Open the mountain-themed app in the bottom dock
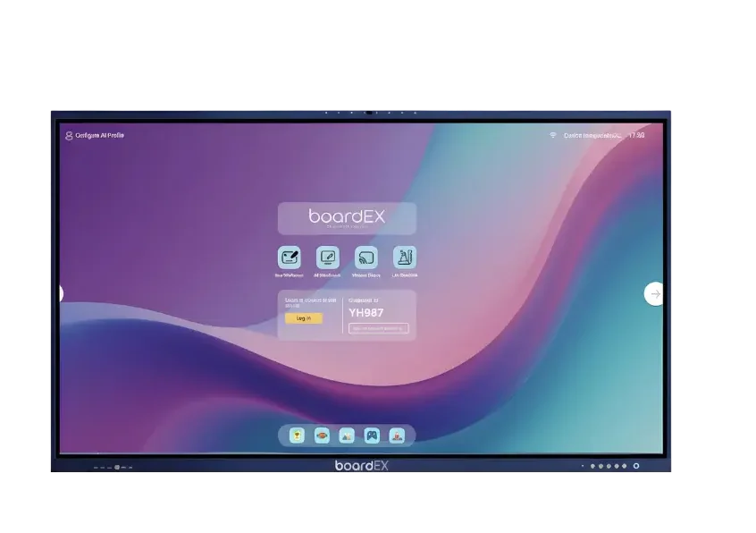The image size is (756, 533). (345, 436)
